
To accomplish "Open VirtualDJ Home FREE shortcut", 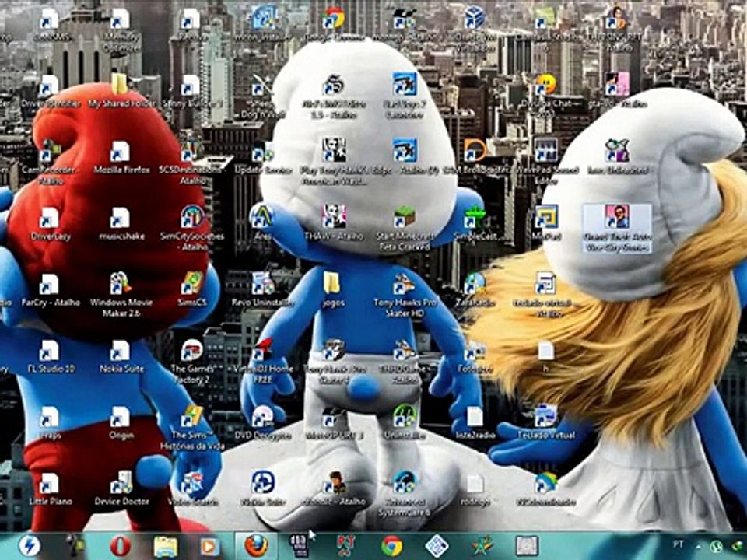I will [262, 361].
